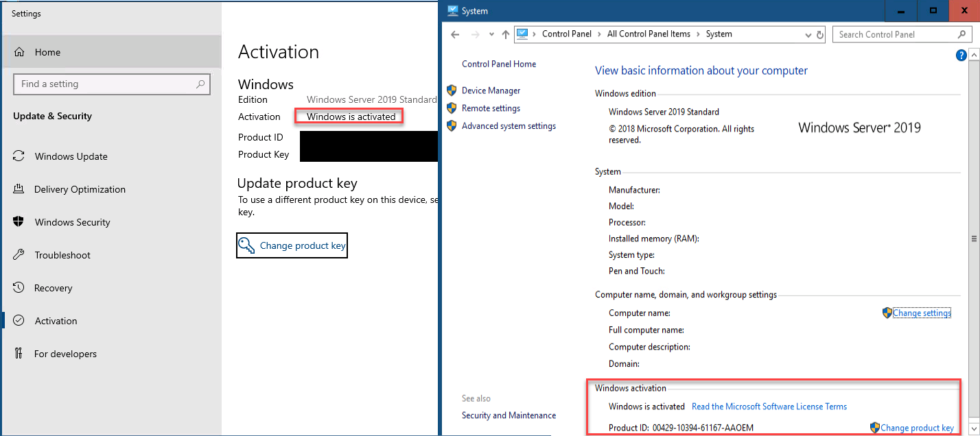Select the System breadcrumb in address bar

coord(719,34)
